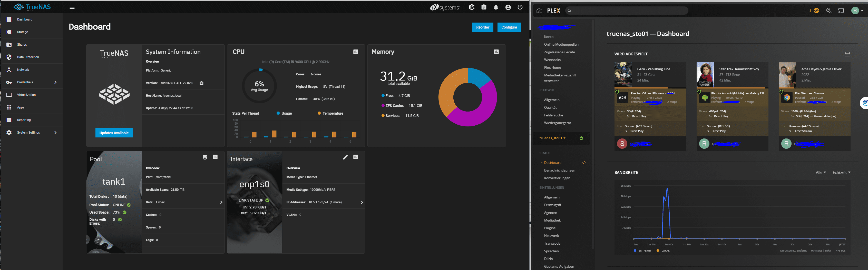Click the TrueNAS logo in header
Screen dimensions: 868x270
(32, 7)
